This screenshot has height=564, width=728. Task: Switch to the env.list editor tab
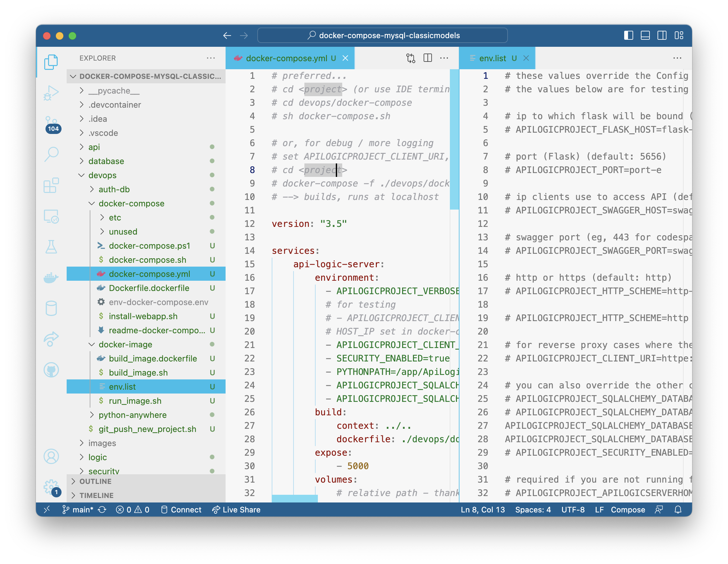(492, 58)
